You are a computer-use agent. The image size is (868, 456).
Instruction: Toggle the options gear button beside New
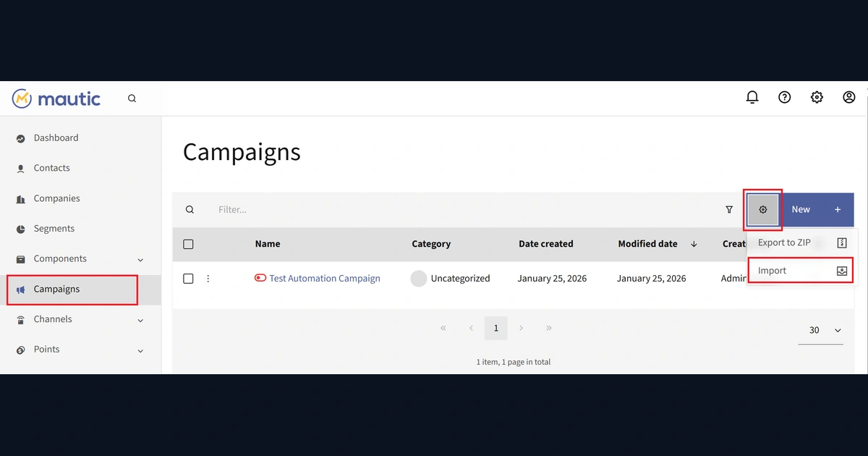coord(763,210)
